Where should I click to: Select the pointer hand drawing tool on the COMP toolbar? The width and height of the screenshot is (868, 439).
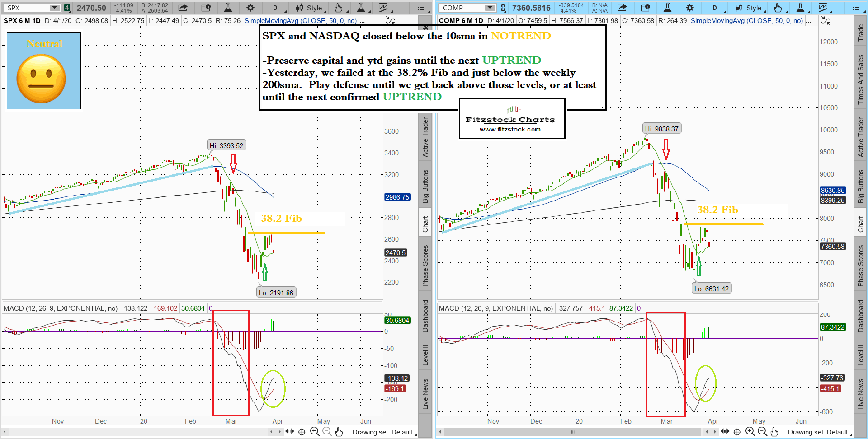[x=778, y=8]
